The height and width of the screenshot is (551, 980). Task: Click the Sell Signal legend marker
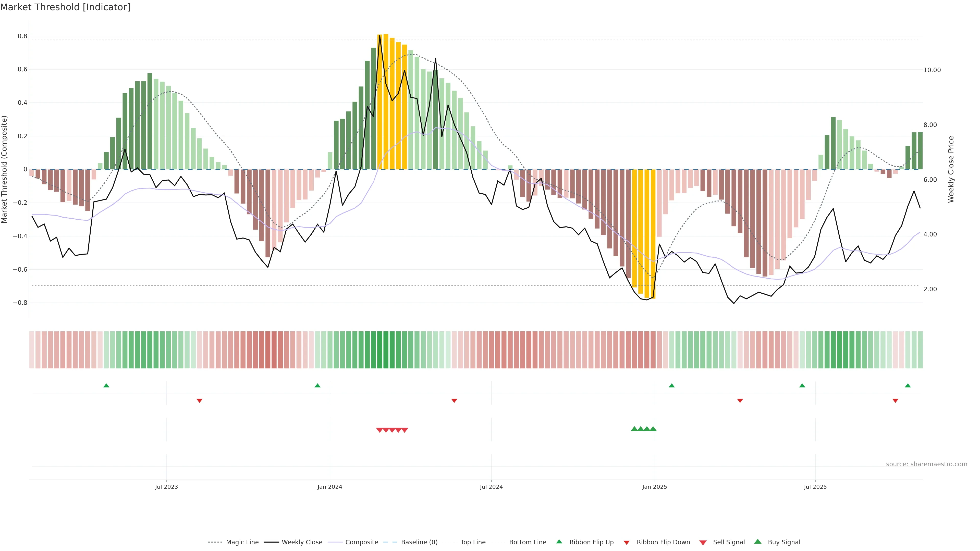pos(703,543)
